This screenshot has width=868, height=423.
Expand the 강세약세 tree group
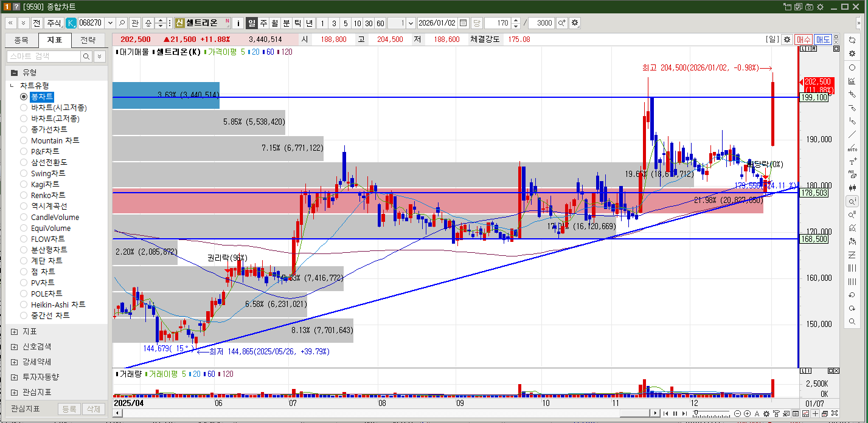point(14,362)
